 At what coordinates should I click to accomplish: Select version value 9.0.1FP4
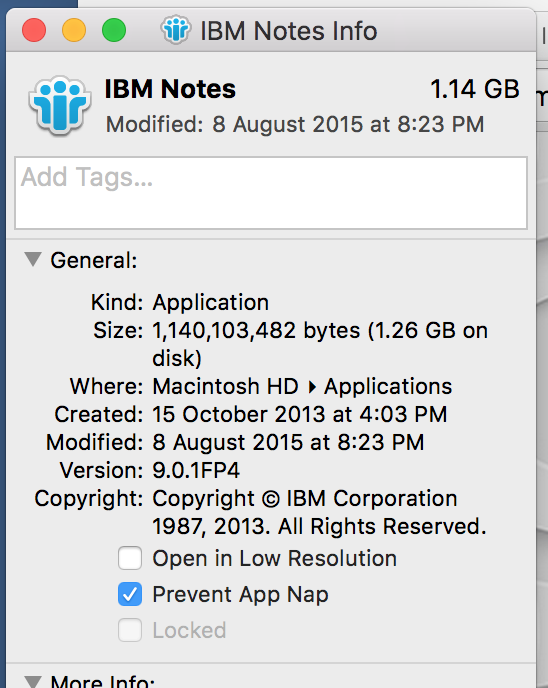196,470
